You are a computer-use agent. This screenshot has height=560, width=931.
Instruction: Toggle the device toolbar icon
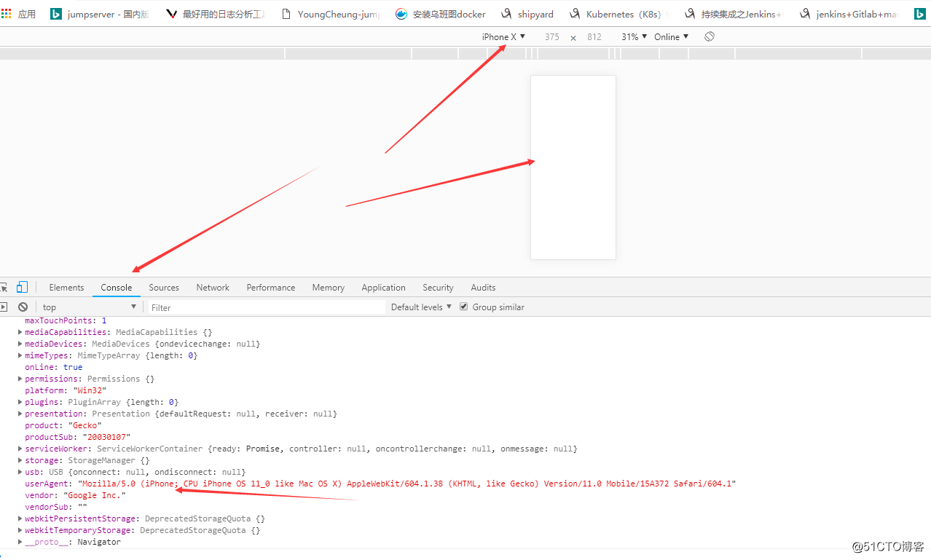pos(23,287)
